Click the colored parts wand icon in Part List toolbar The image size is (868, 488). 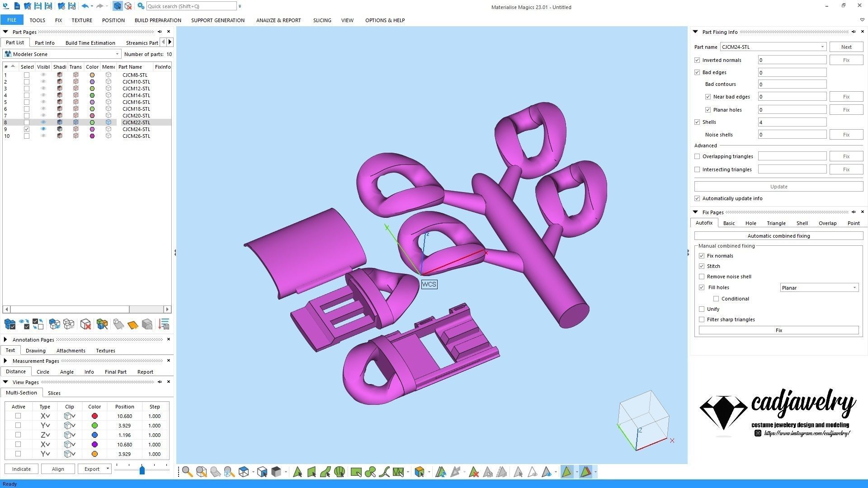102,324
